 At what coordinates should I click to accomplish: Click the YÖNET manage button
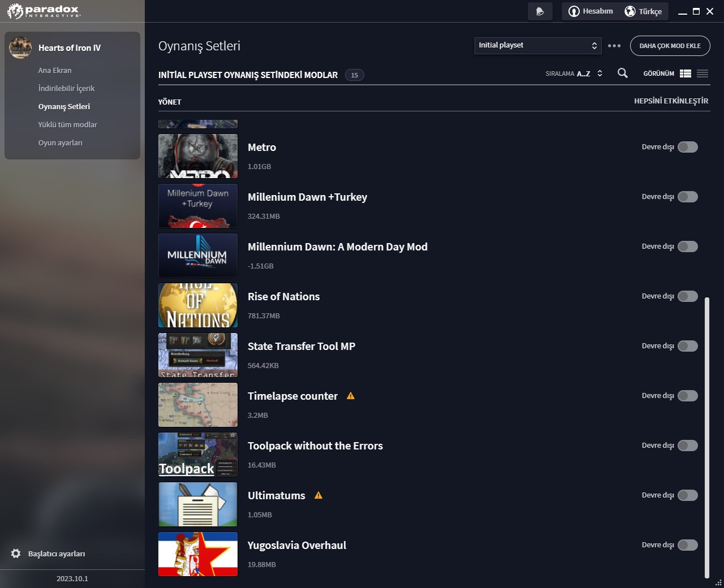tap(170, 102)
